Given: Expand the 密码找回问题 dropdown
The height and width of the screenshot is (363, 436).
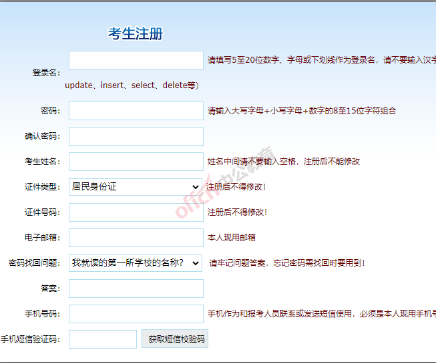Looking at the screenshot, I should pyautogui.click(x=136, y=263).
